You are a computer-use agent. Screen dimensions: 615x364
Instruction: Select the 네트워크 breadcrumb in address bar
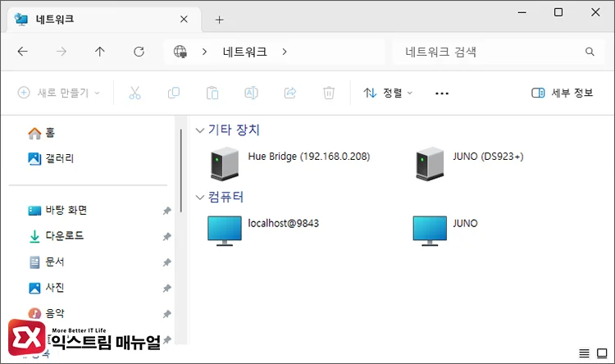[x=244, y=52]
